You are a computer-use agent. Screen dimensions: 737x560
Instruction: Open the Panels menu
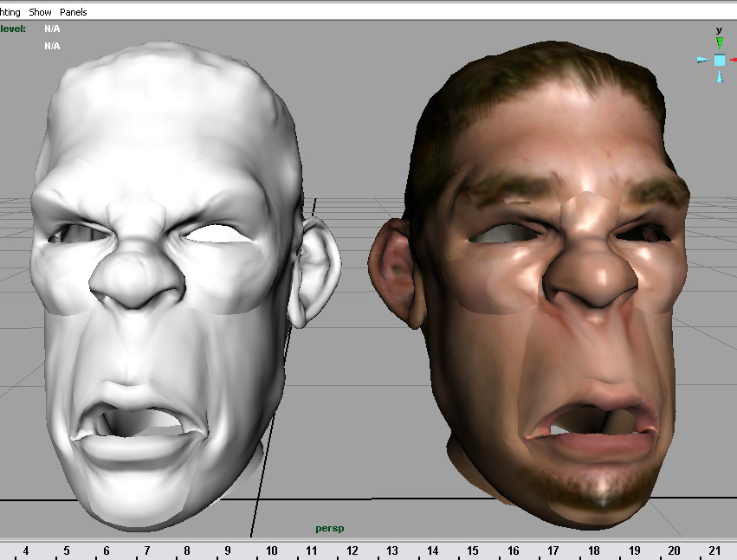click(x=74, y=12)
